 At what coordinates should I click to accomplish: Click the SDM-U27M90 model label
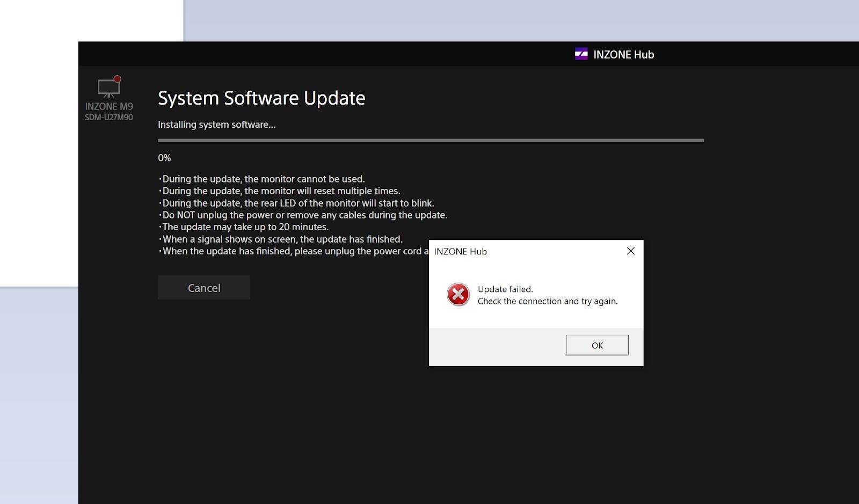109,118
